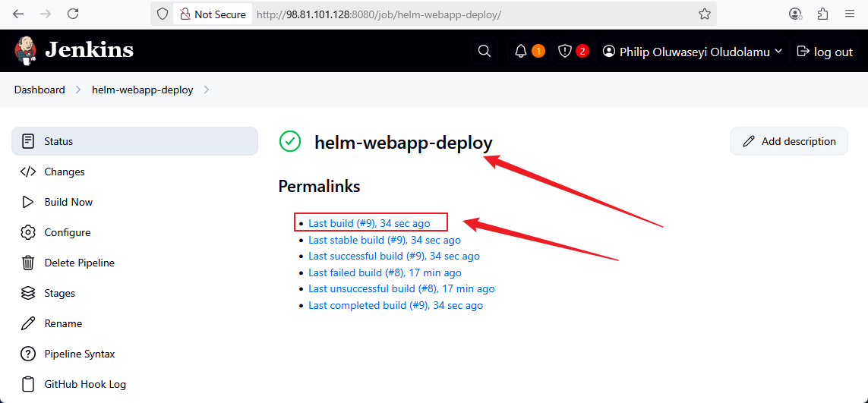Viewport: 868px width, 403px height.
Task: Click the green build success checkmark icon
Action: 290,142
